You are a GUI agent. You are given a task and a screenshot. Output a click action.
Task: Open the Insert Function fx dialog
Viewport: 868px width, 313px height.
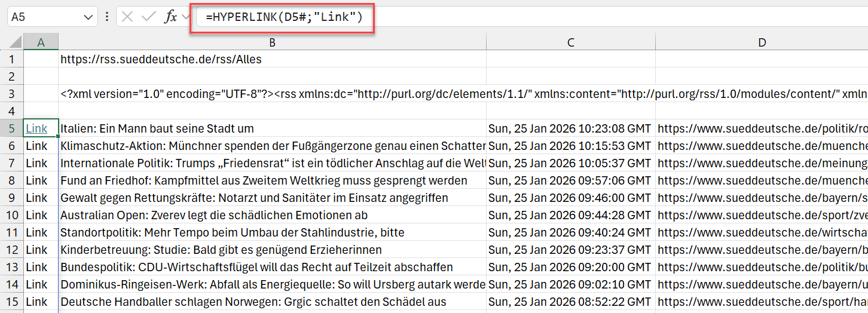pos(170,17)
